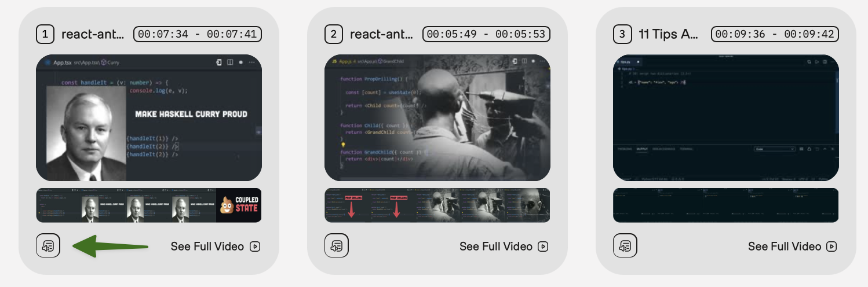Click the number 1 result badge
Image resolution: width=868 pixels, height=287 pixels.
45,34
